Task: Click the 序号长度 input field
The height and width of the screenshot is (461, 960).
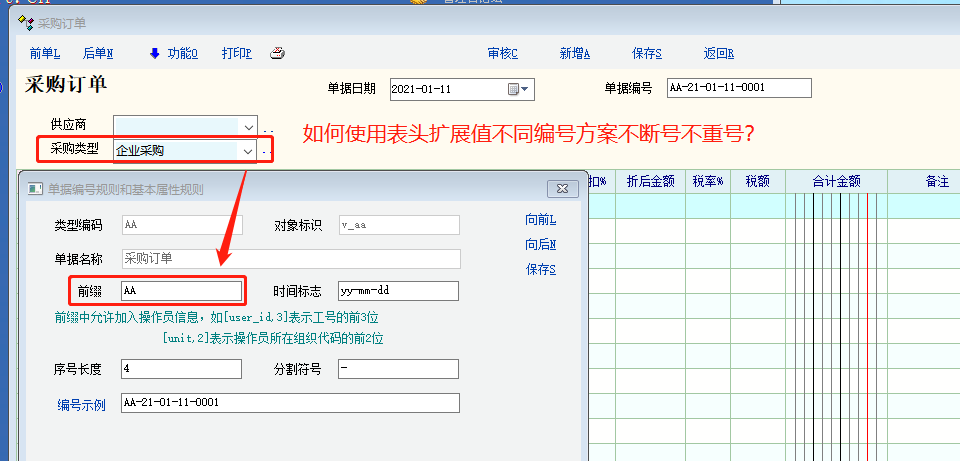Action: point(181,369)
